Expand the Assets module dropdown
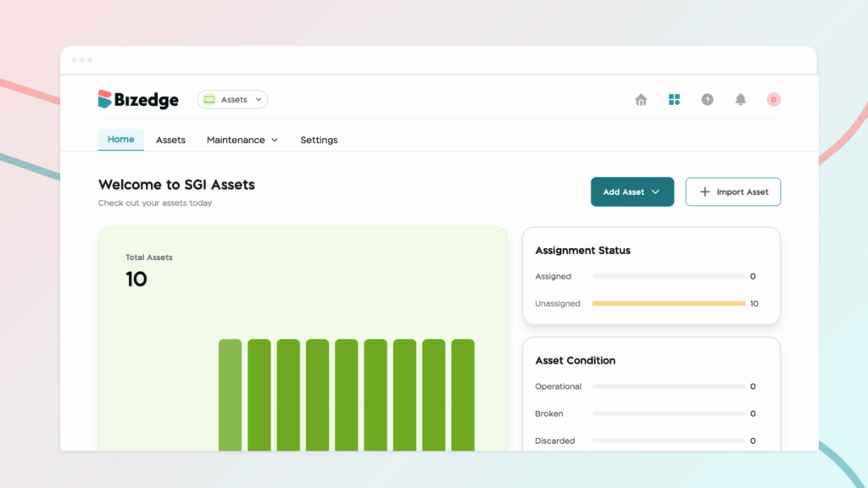868x488 pixels. point(258,100)
